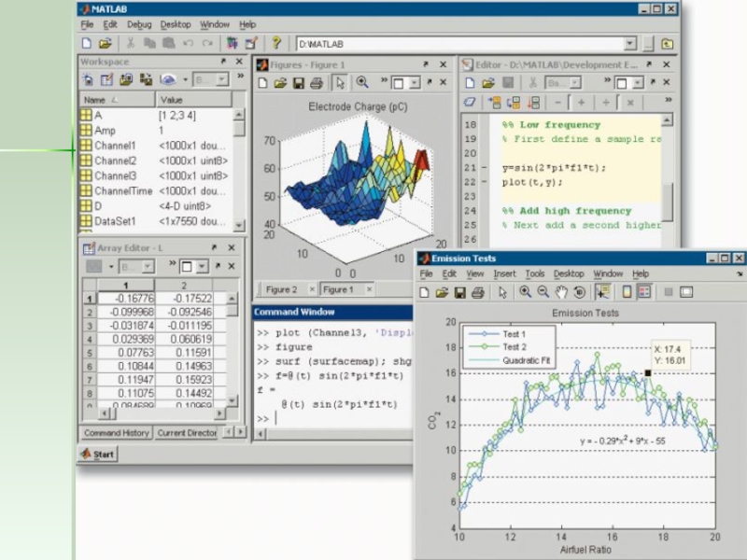Click the Rotate 3D tool icon
Screen dimensions: 747x560
(x=579, y=292)
